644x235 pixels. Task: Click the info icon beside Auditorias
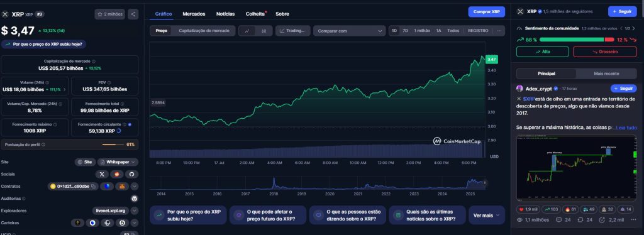coord(23,199)
